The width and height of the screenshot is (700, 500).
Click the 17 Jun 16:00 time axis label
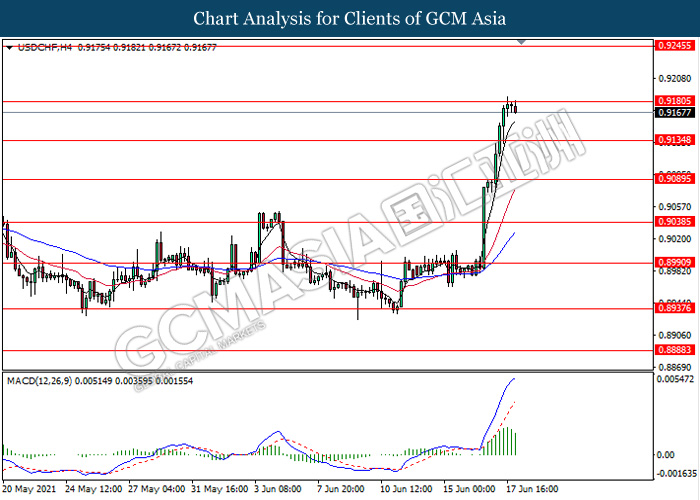coord(531,489)
